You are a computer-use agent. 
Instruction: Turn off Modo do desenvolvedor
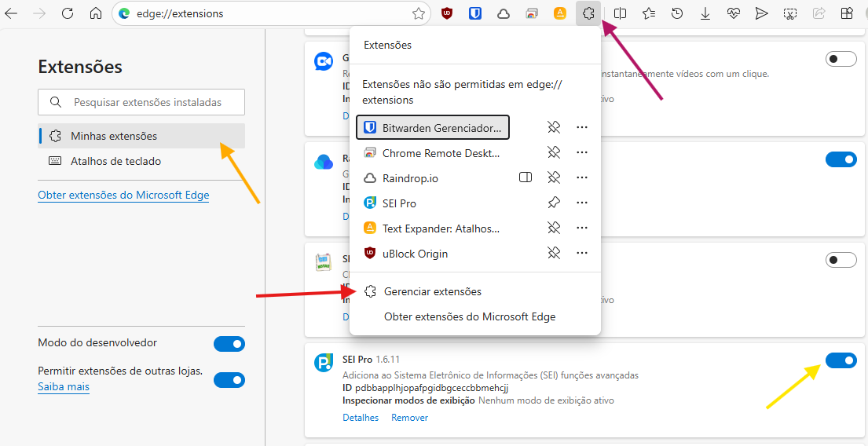point(229,344)
